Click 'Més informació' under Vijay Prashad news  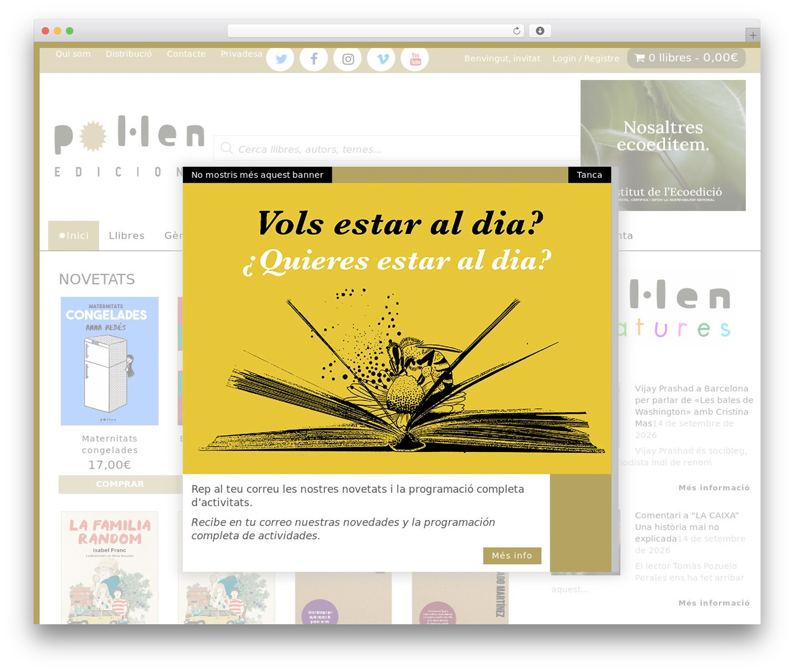pos(714,488)
